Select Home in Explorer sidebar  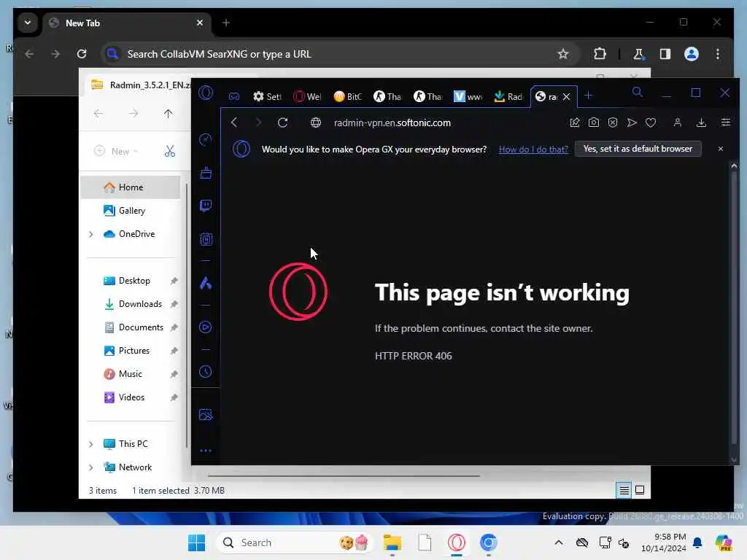131,187
